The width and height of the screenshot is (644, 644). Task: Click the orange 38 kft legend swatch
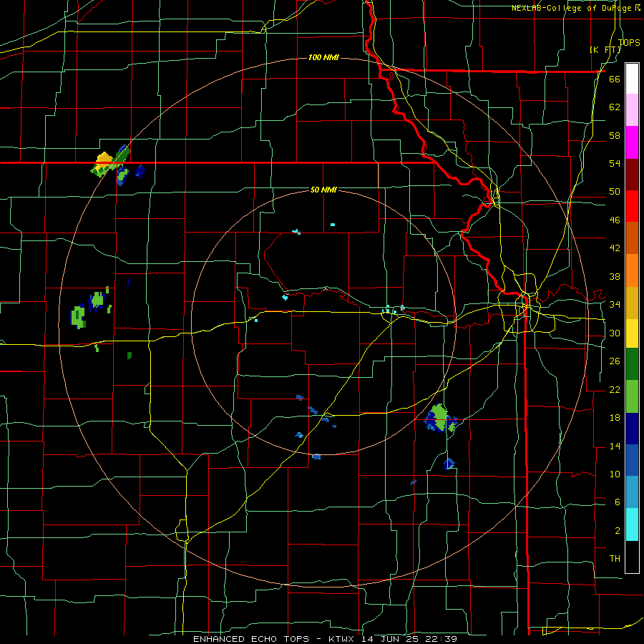click(x=632, y=270)
